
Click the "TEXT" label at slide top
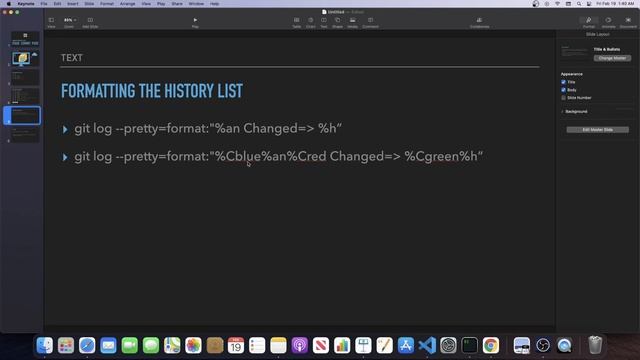(72, 58)
